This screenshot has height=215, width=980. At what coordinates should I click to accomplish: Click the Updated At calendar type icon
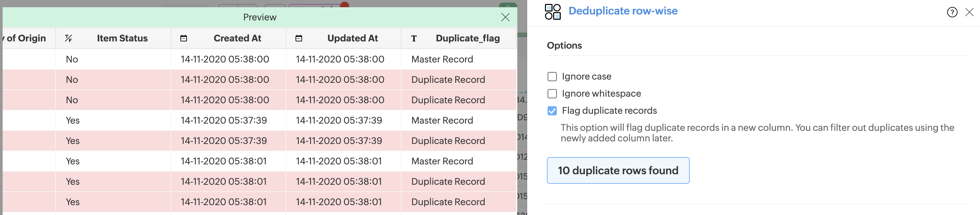click(x=299, y=38)
